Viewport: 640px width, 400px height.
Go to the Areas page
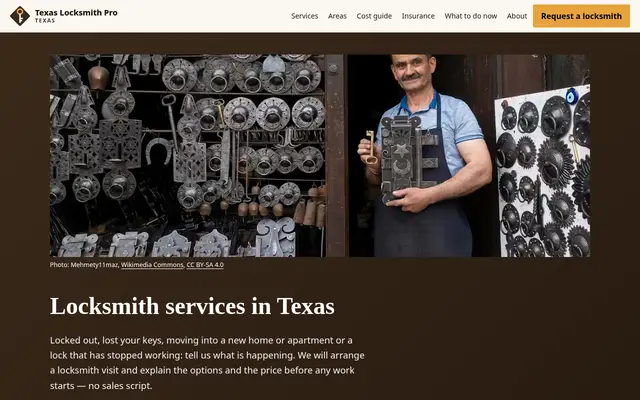pyautogui.click(x=337, y=16)
